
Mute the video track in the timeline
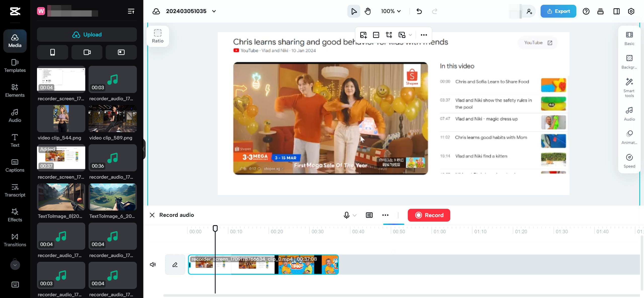[153, 264]
